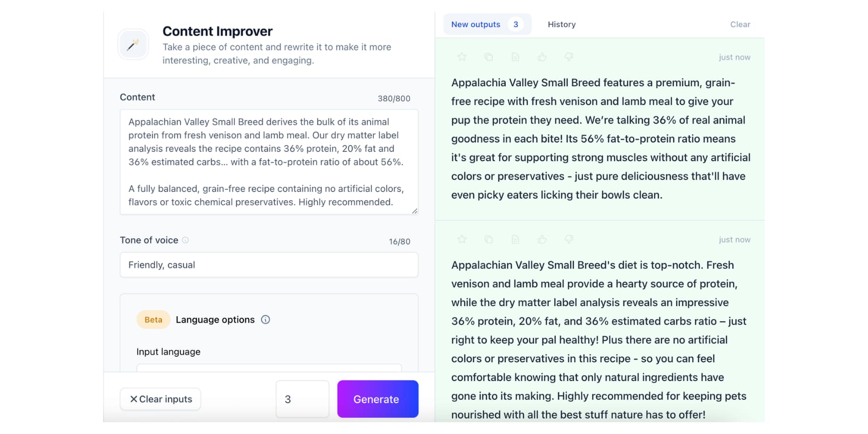Screen dimensions: 868x434
Task: Click the Beta badge on Language options
Action: click(153, 319)
